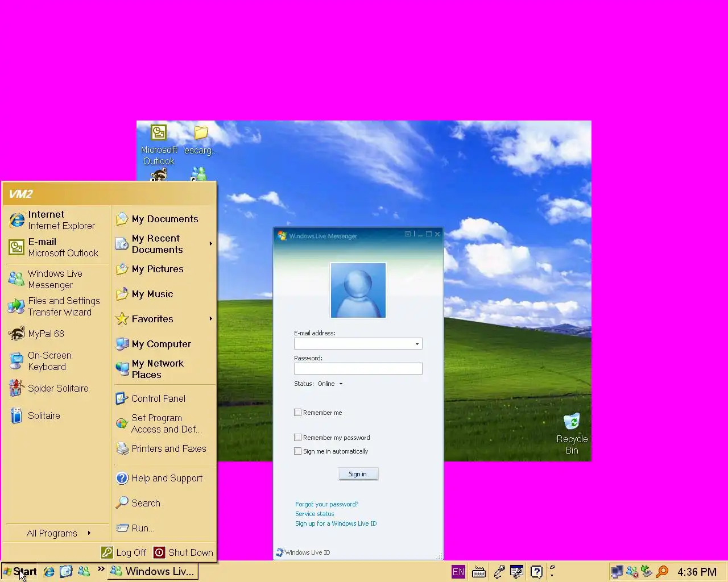
Task: Open Printers and Faxes
Action: tap(164, 448)
